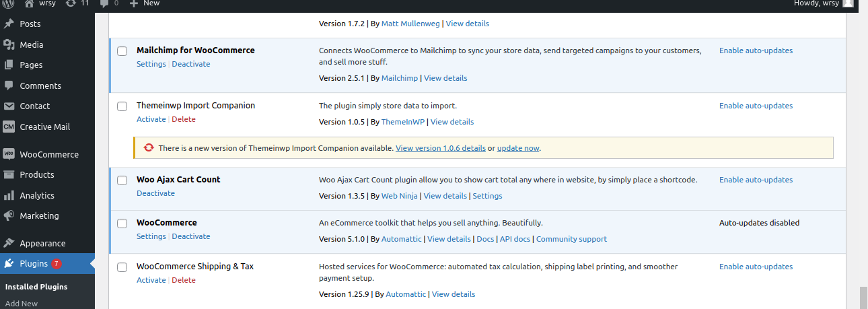Click the Posts pin icon in sidebar

point(9,24)
